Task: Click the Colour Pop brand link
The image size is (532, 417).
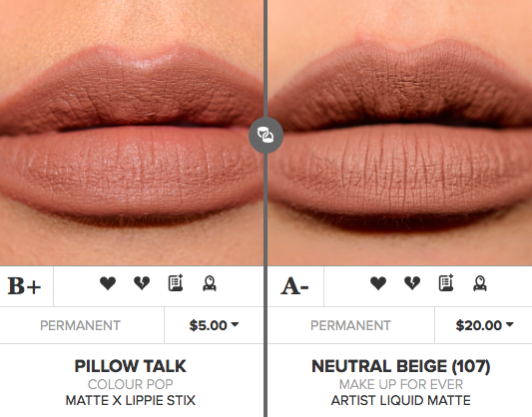Action: [131, 384]
